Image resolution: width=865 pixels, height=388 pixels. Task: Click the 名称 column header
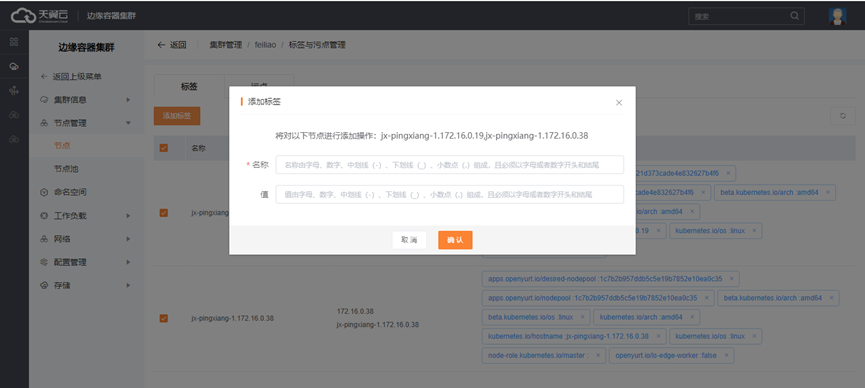point(199,148)
